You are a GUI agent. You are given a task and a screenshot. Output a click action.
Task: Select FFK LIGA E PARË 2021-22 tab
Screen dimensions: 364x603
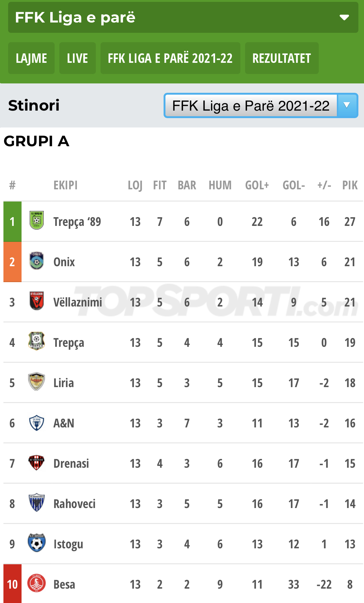(170, 58)
